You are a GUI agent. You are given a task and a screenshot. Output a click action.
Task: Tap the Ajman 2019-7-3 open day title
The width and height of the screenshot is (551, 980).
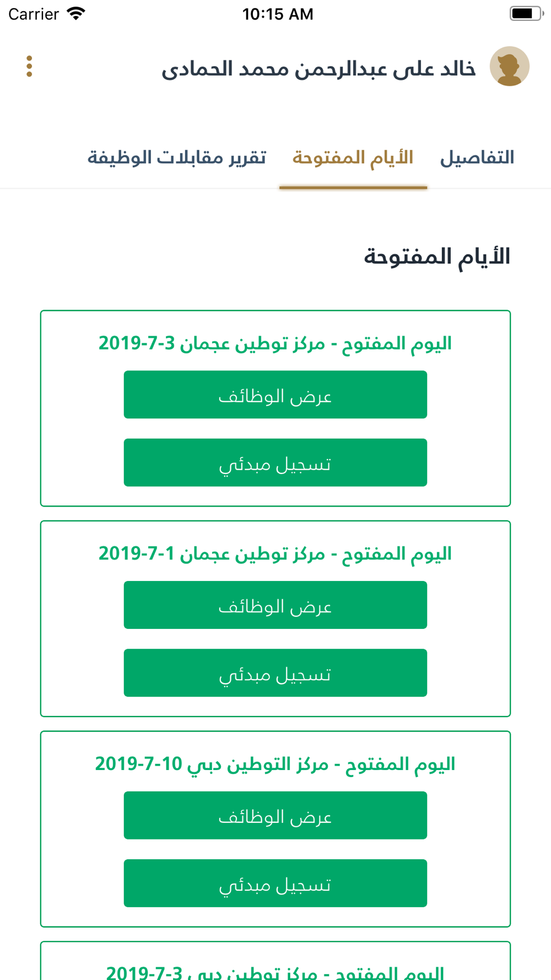pos(275,343)
